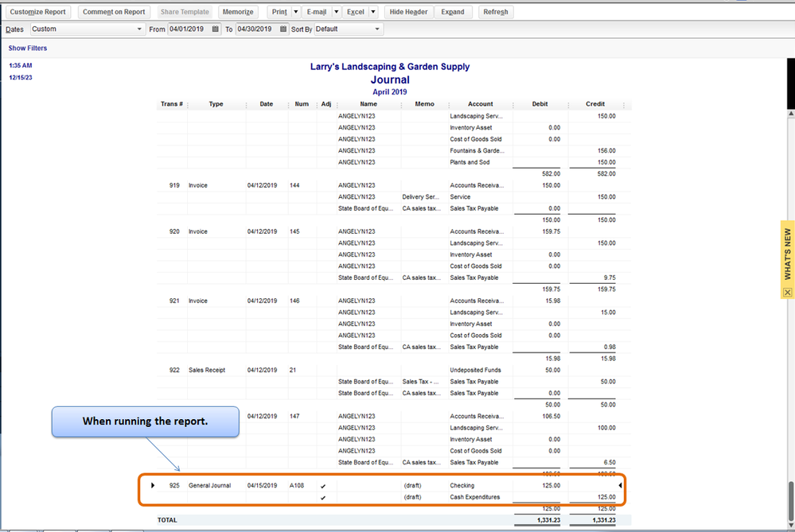Open the E-mail dropdown arrow
The width and height of the screenshot is (795, 532).
pos(336,12)
